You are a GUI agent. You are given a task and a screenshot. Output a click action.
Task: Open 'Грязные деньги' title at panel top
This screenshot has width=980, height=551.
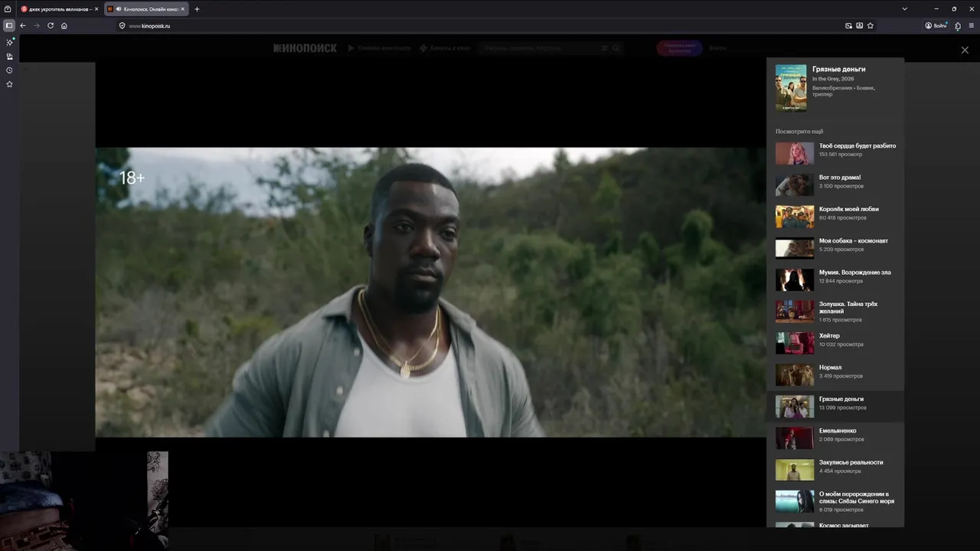(838, 69)
